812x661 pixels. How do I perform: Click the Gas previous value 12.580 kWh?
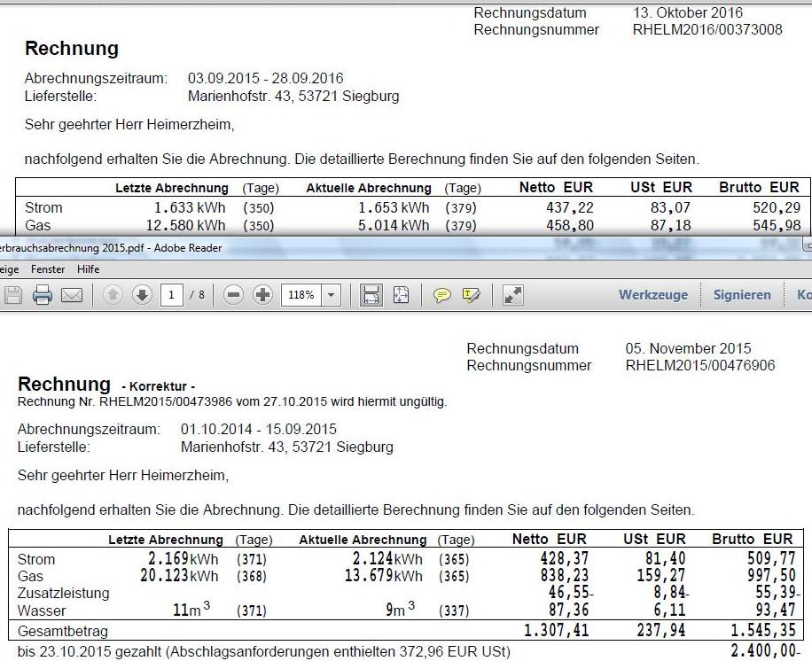(x=186, y=225)
